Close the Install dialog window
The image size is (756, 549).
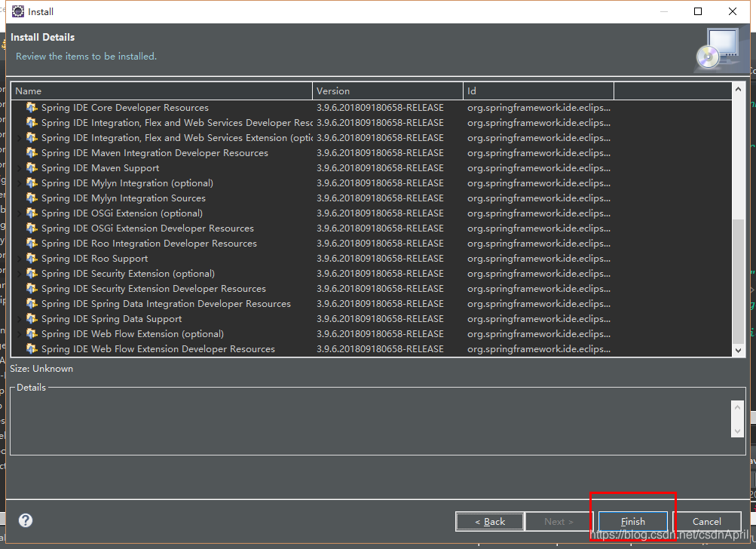click(733, 11)
